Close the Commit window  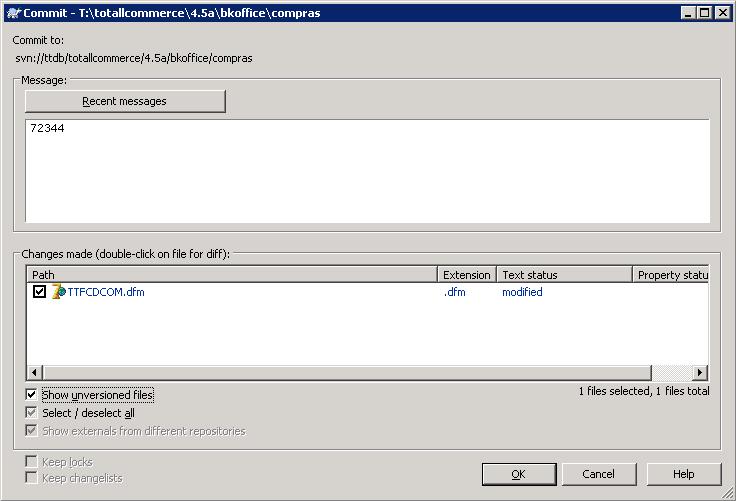[x=723, y=13]
